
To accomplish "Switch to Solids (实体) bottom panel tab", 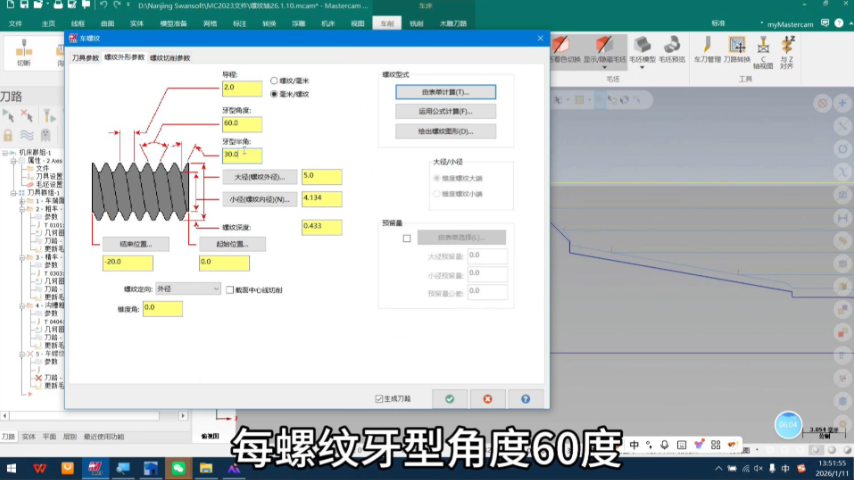I will [28, 436].
